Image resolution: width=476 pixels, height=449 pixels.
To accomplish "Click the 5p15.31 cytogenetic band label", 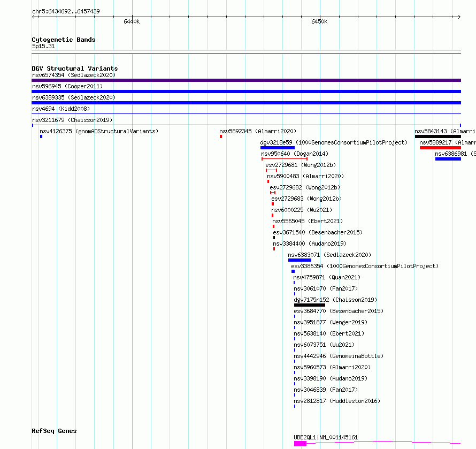I will pos(43,46).
